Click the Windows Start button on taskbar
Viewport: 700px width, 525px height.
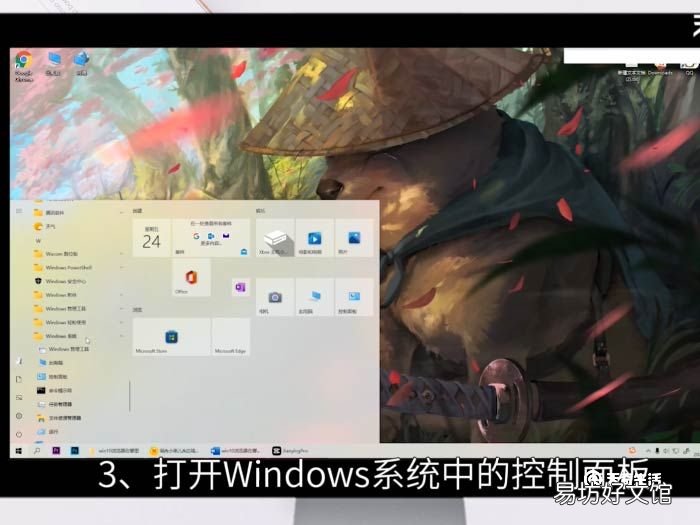point(18,451)
